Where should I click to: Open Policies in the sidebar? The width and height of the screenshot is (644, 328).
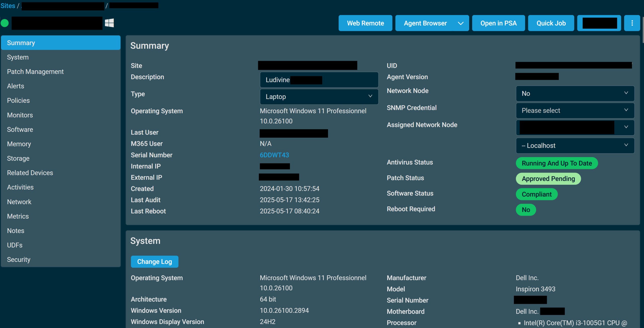click(61, 101)
